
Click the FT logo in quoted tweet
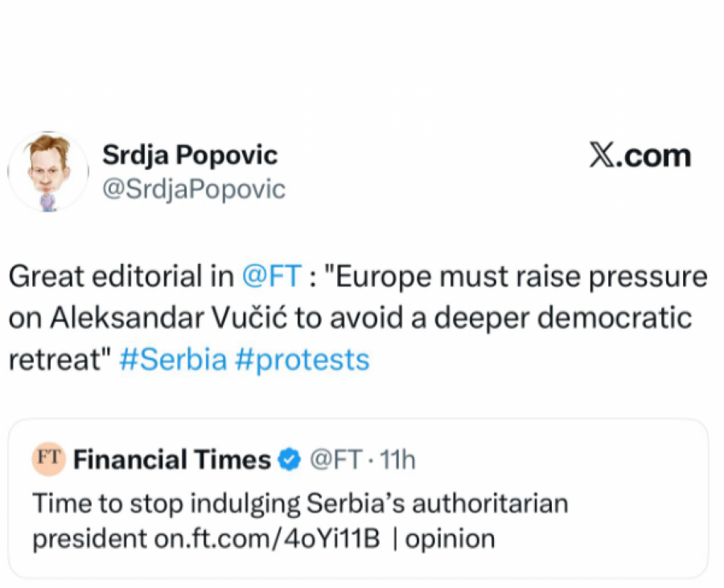(x=48, y=458)
